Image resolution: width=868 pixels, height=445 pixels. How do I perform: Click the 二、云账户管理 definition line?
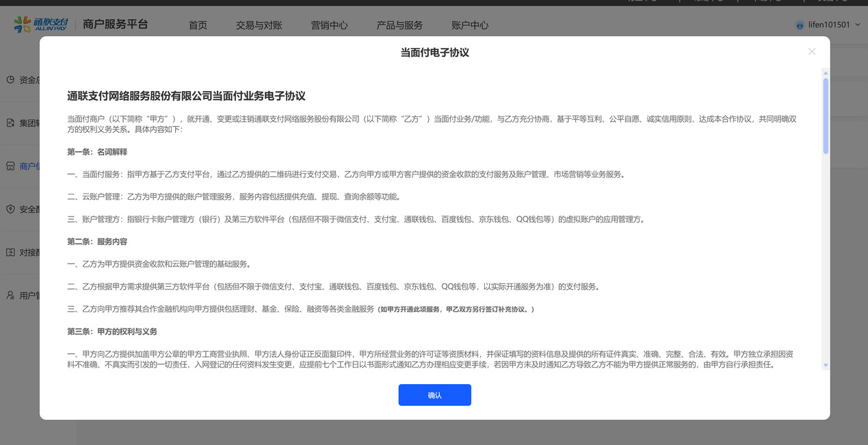click(234, 197)
